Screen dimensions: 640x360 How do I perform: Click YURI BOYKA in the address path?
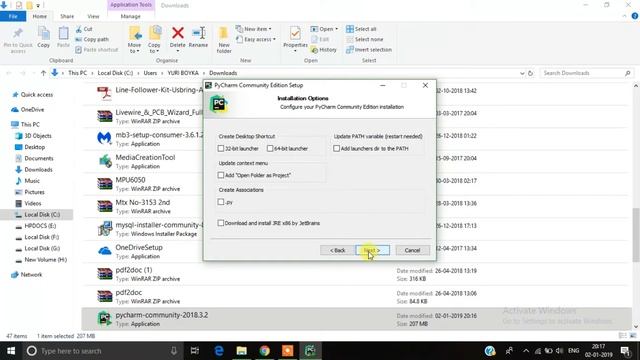click(x=183, y=73)
